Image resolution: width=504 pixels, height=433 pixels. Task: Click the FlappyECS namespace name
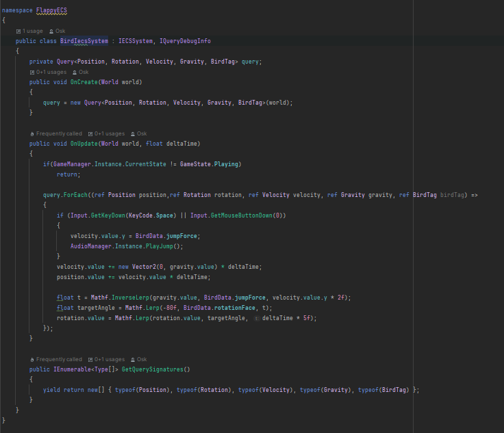pos(51,10)
